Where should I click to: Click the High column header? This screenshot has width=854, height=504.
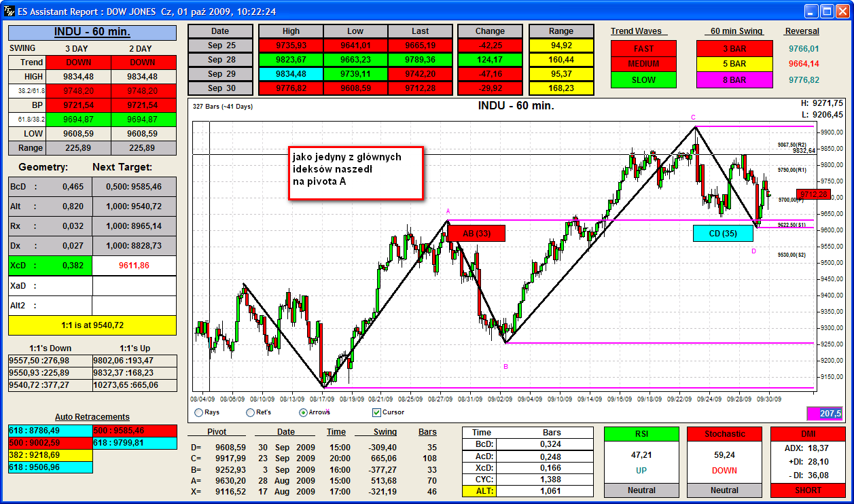click(291, 31)
